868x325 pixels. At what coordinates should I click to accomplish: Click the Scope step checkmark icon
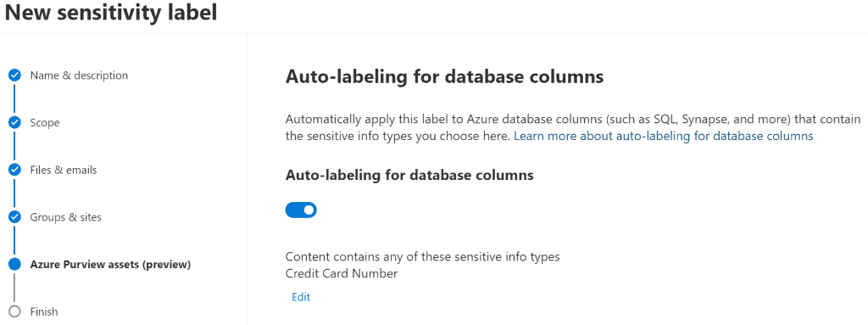[15, 122]
